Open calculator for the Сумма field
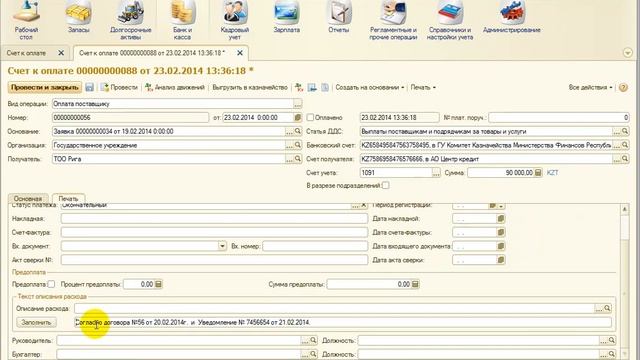 pos(538,173)
